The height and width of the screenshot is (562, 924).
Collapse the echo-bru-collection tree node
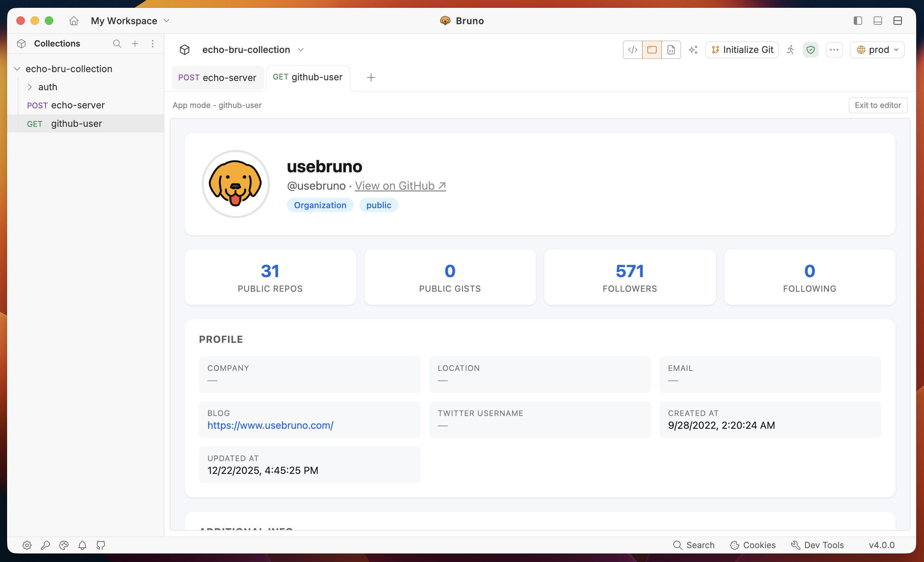click(17, 69)
